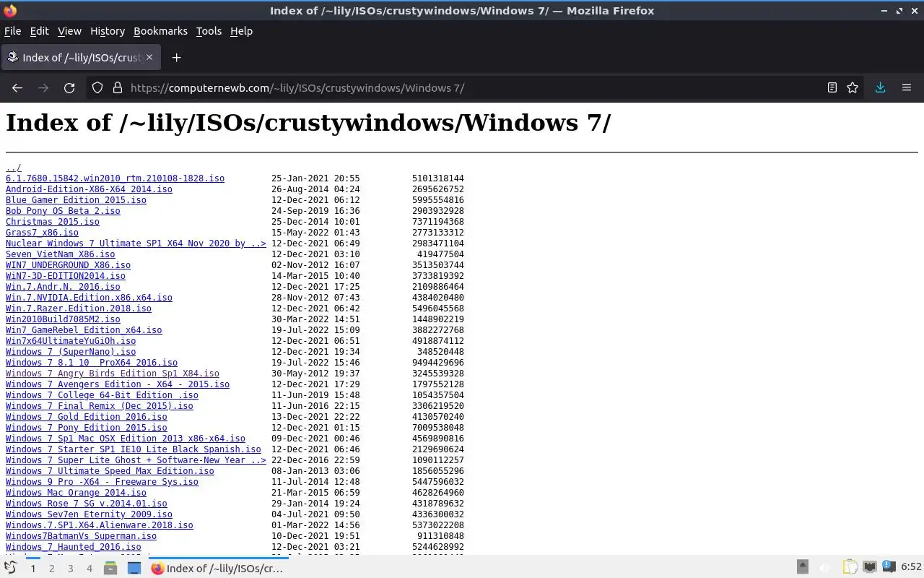Open Nuclear Windows 7 Ultimate SP1 link
Screen dimensions: 924x578
coord(136,243)
